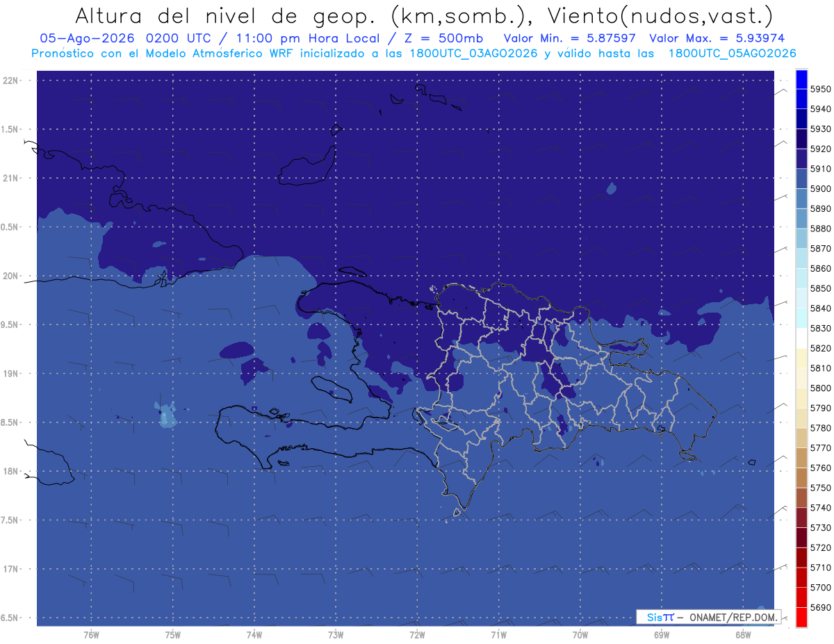Click the 72W longitude label
This screenshot has height=644, width=834.
[x=417, y=635]
